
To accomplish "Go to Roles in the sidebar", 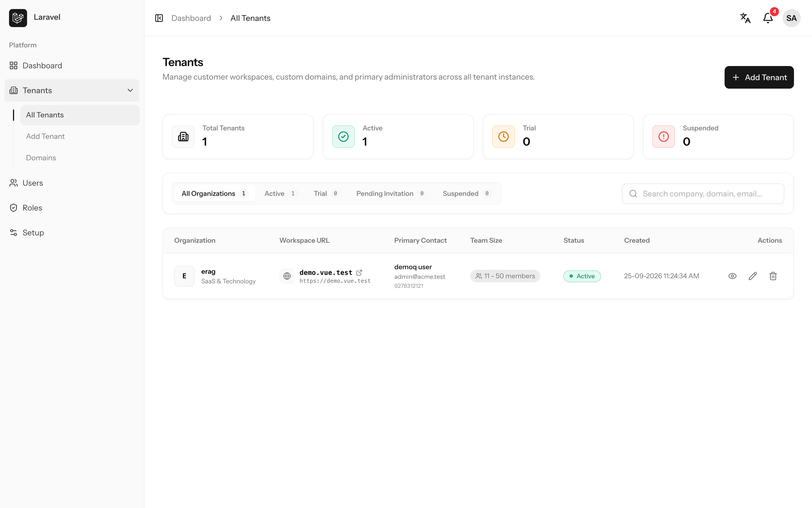I will tap(72, 208).
